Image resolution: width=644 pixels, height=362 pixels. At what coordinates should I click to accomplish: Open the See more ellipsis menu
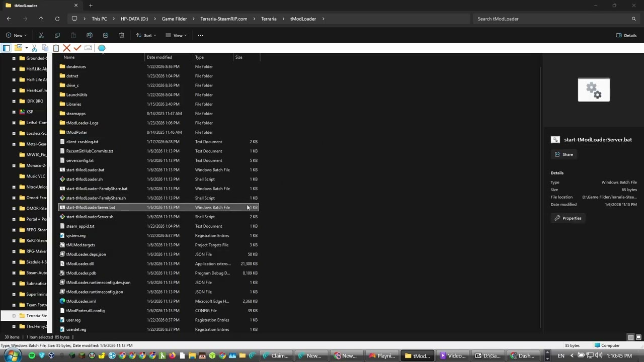(x=200, y=35)
